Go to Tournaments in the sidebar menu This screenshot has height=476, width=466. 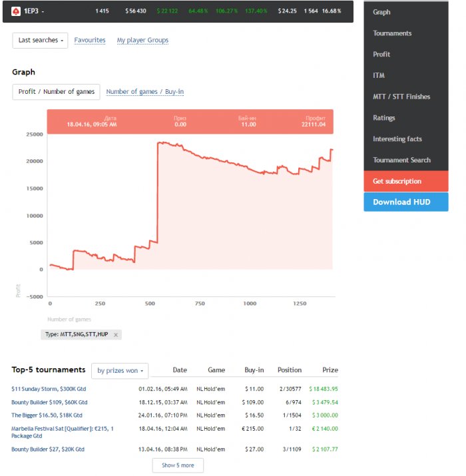pyautogui.click(x=392, y=33)
